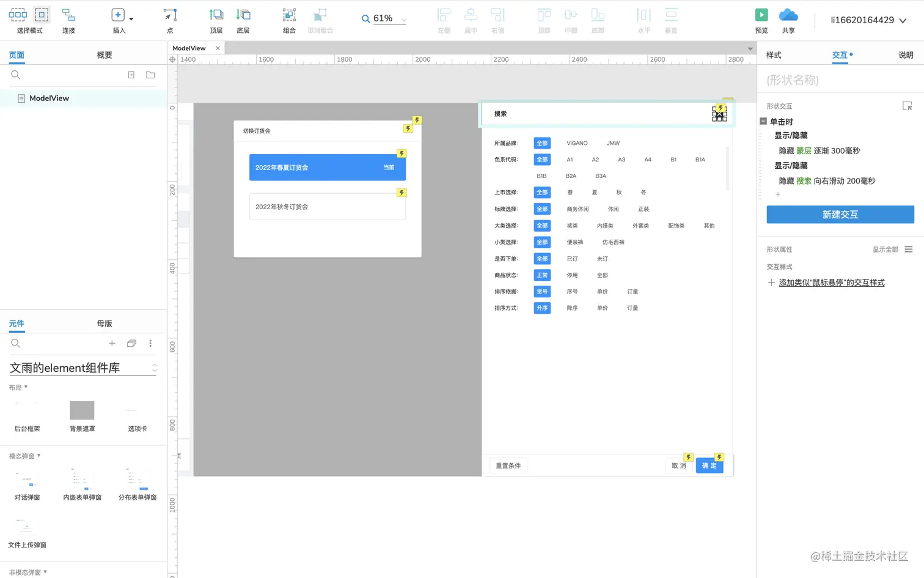Switch to the 母版 masters tab
This screenshot has height=578, width=924.
[105, 324]
